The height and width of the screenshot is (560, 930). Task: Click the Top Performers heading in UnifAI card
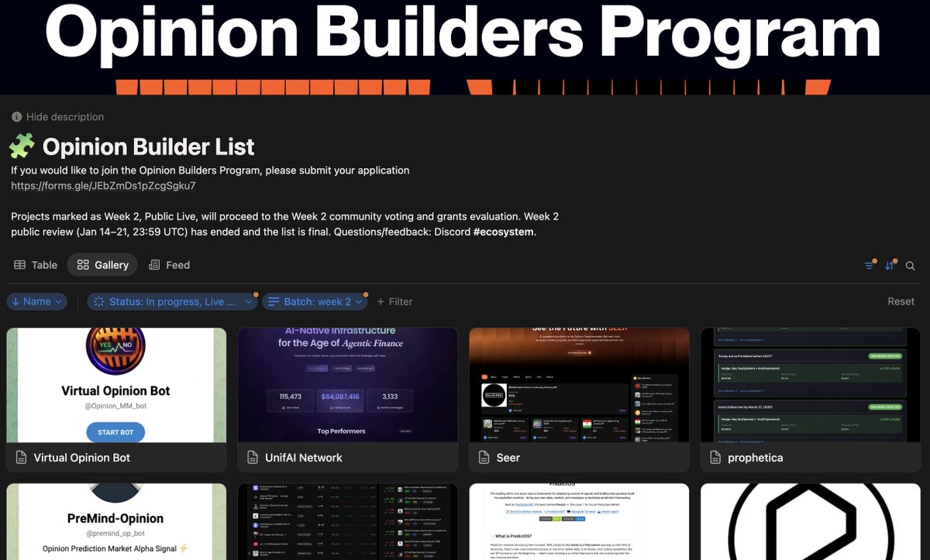(342, 431)
